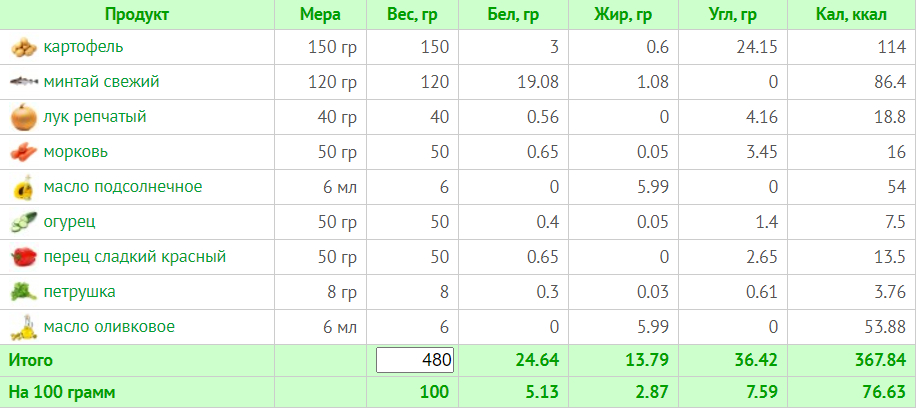
Task: Click the sunflower oil icon
Action: 23,188
